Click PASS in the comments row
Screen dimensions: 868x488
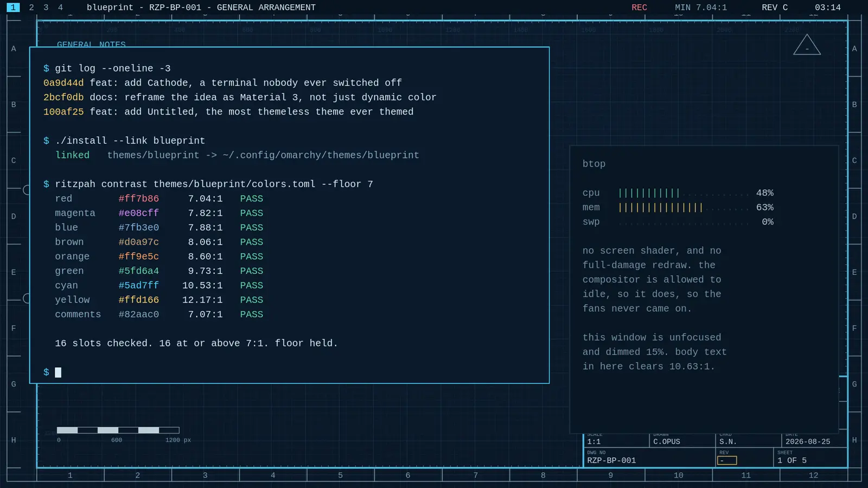click(x=252, y=314)
